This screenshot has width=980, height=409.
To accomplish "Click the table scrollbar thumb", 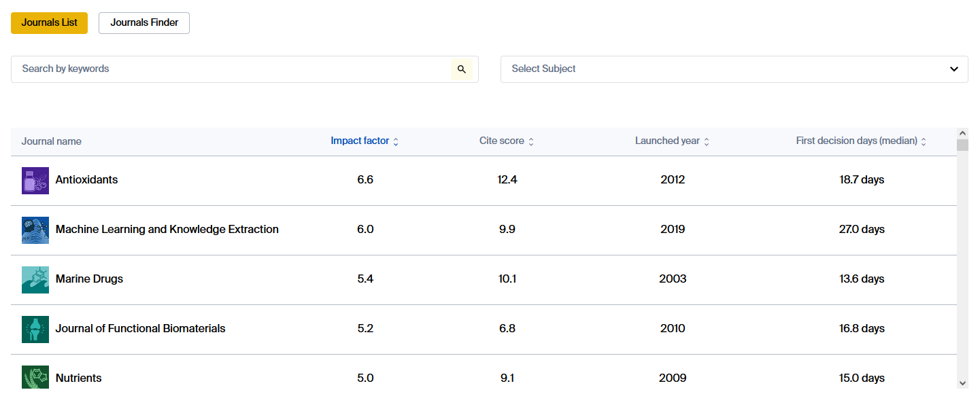I will click(962, 145).
